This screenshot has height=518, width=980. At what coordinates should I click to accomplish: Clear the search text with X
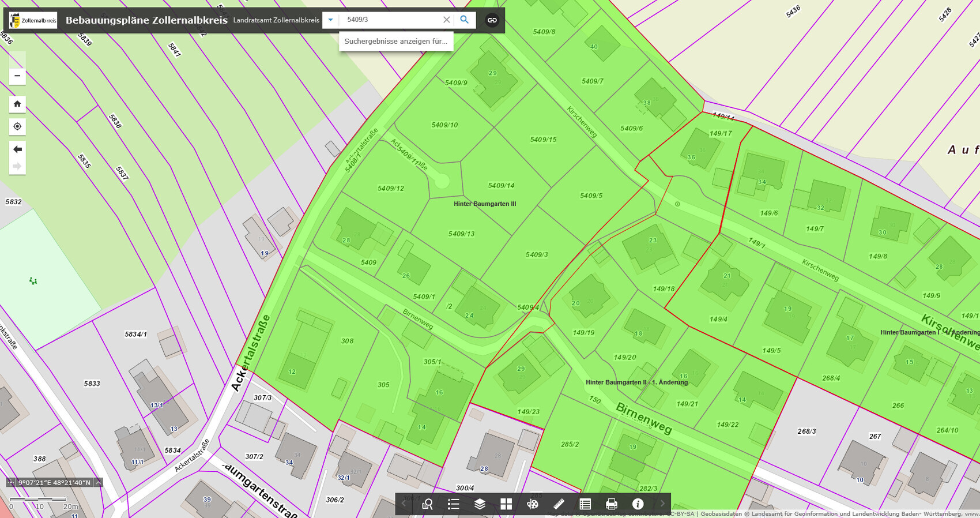(x=446, y=20)
